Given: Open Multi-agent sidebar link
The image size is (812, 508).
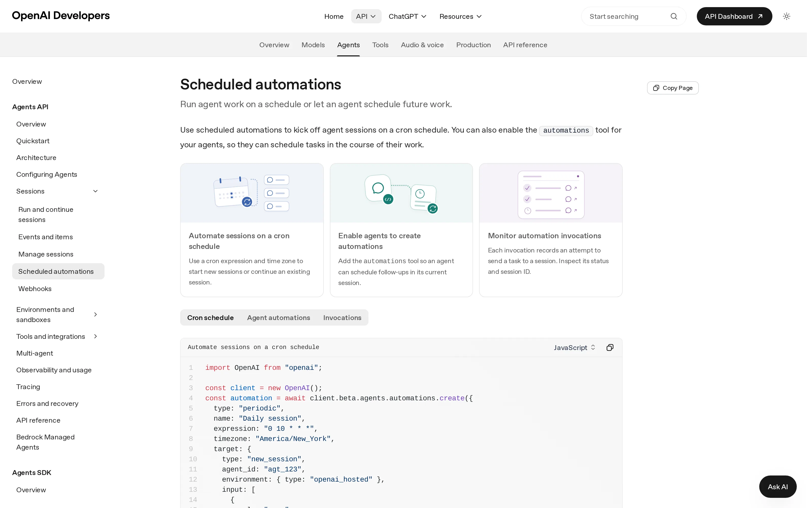Looking at the screenshot, I should click(35, 353).
